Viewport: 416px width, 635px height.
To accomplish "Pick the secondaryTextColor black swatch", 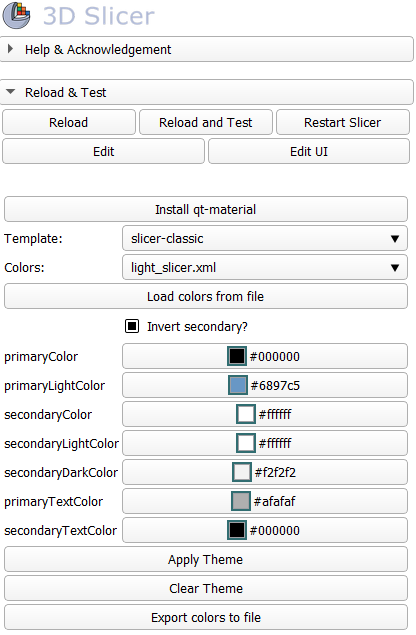I will tap(237, 530).
